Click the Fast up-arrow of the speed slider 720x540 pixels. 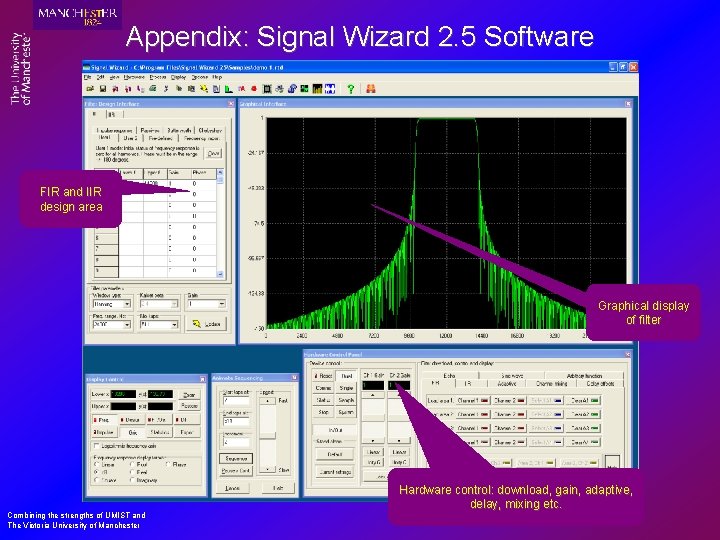(x=267, y=401)
